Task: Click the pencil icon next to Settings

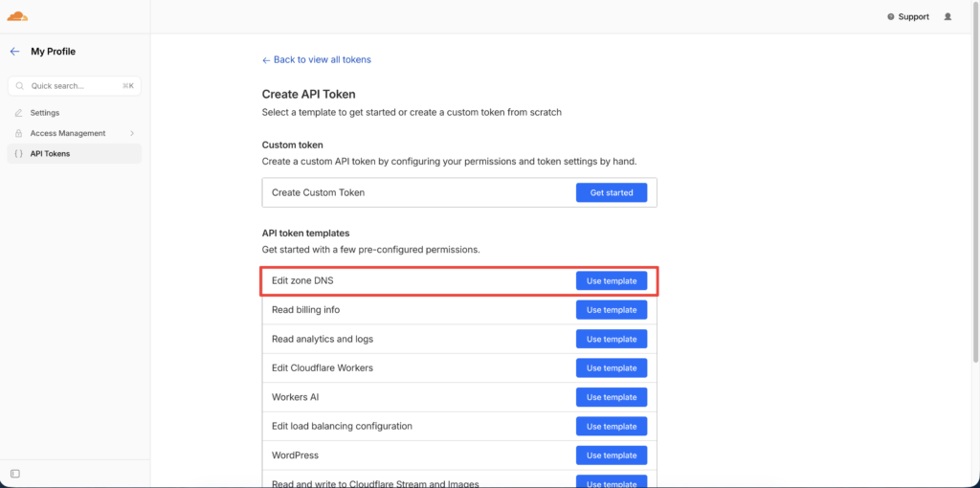Action: [x=18, y=113]
